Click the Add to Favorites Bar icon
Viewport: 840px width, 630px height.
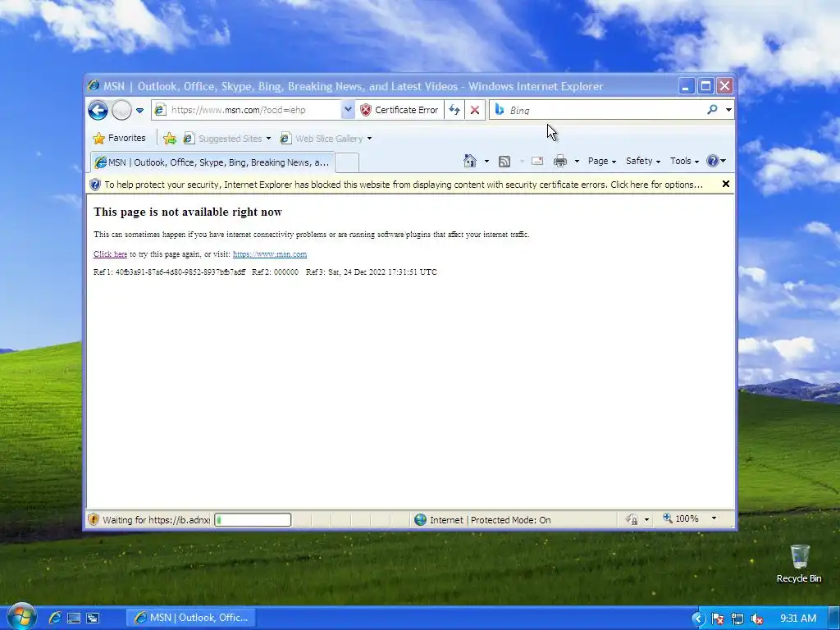click(170, 138)
